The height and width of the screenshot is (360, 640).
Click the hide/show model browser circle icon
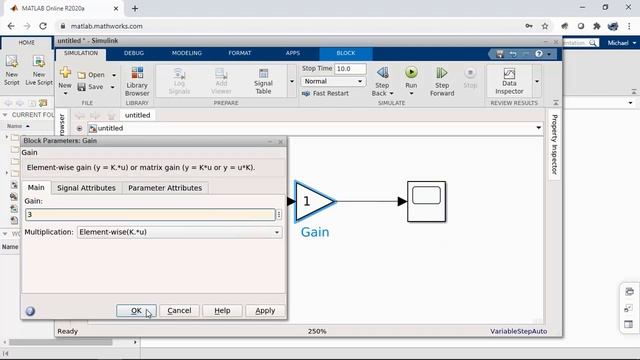pyautogui.click(x=79, y=129)
